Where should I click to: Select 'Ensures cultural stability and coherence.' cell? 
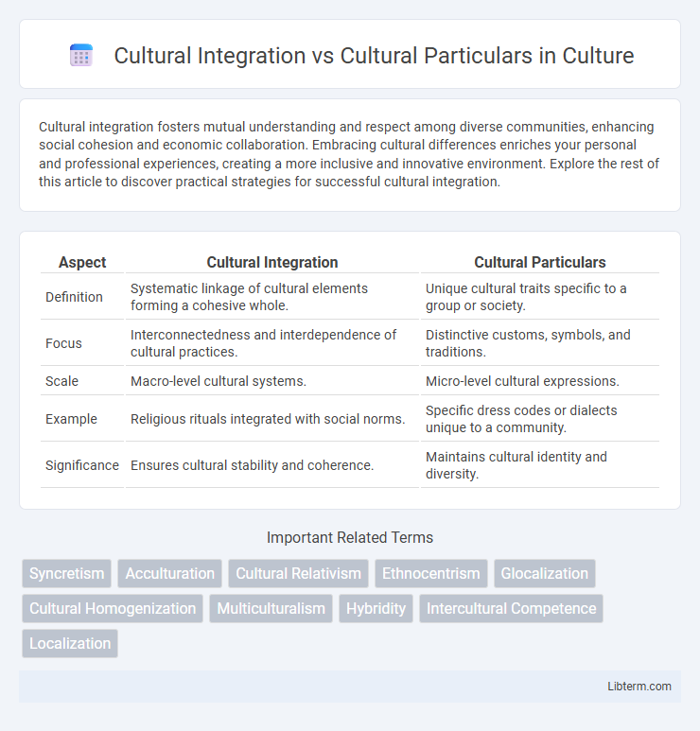(x=272, y=465)
